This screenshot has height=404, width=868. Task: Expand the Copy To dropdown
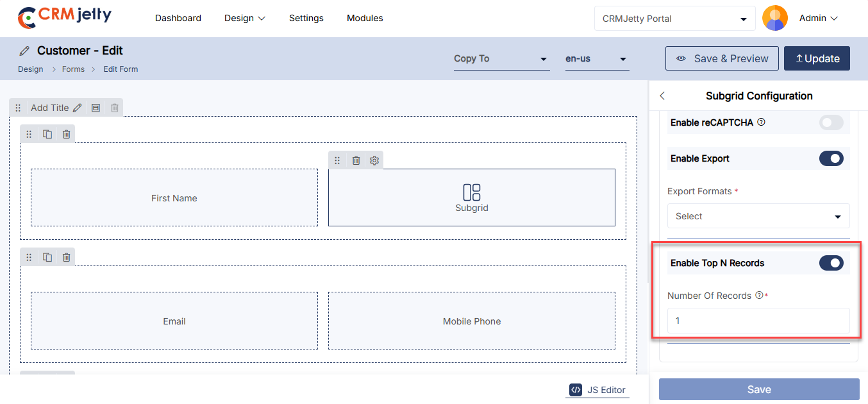(x=501, y=59)
